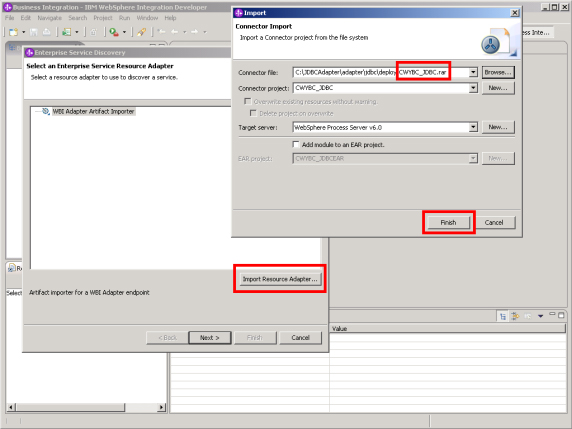Click New... beside Connector project
Screen dimensions: 572x429
498,88
